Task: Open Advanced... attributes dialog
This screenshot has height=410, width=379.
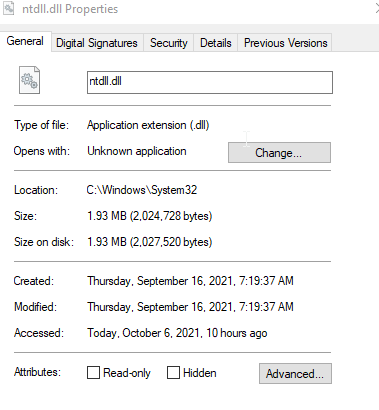Action: tap(295, 373)
